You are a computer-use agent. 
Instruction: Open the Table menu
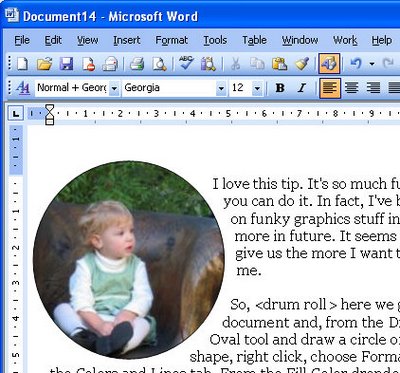[254, 40]
